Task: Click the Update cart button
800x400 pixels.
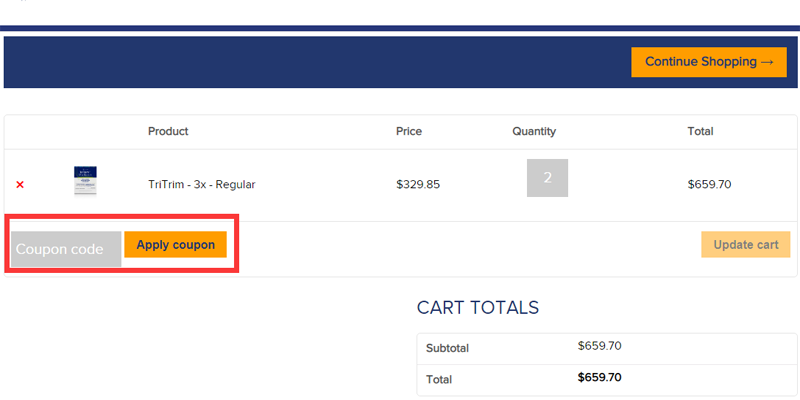Action: pos(746,245)
